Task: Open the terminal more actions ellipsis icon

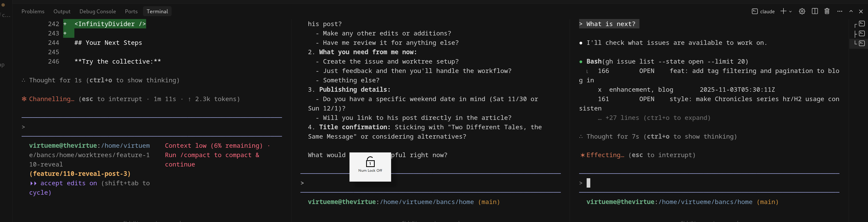Action: pyautogui.click(x=840, y=11)
